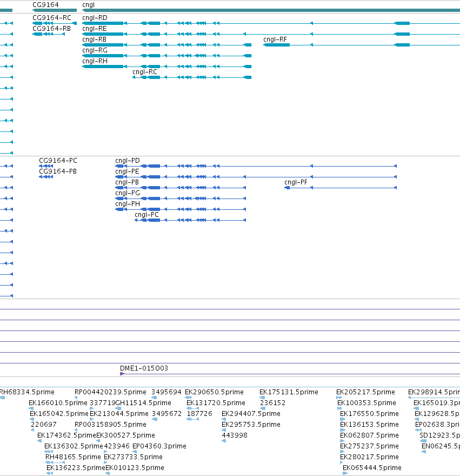Select the CG9164-RB transcript label
460x476 pixels.
click(x=51, y=29)
